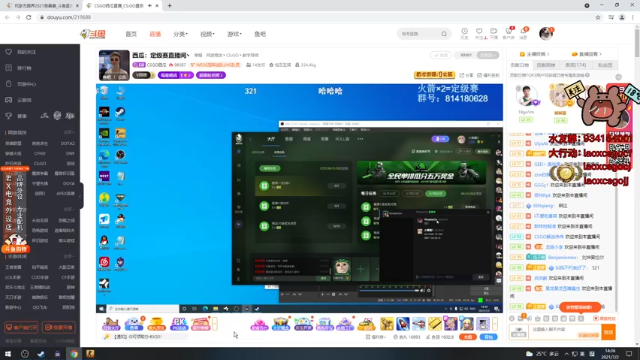Switch to the fan club tab
This screenshot has height=360, width=640.
click(x=605, y=65)
